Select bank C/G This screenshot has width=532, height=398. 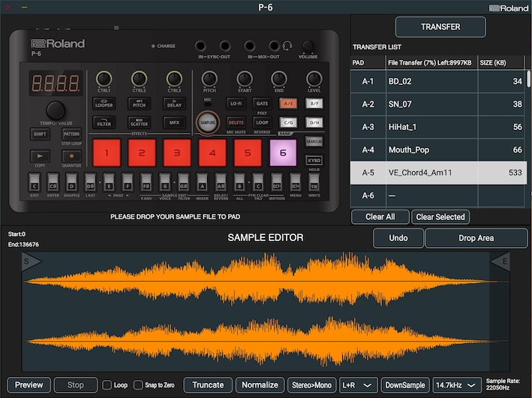coord(288,122)
